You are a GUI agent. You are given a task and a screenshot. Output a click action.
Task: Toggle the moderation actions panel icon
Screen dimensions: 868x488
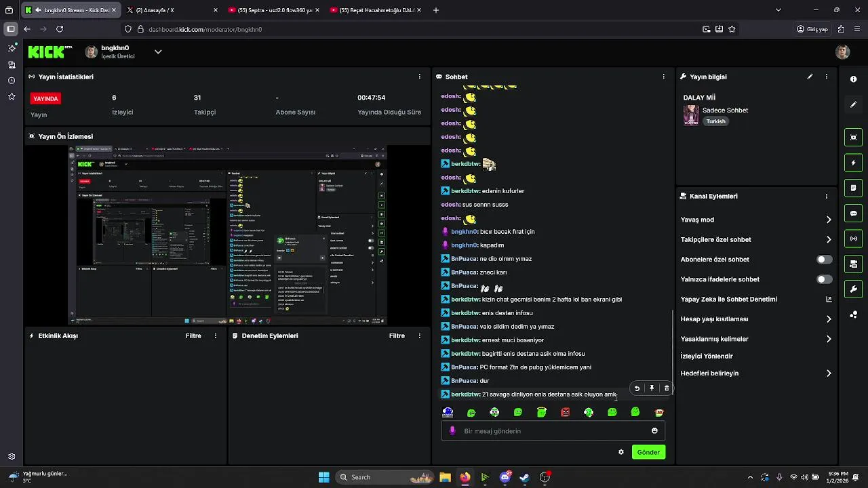[853, 264]
